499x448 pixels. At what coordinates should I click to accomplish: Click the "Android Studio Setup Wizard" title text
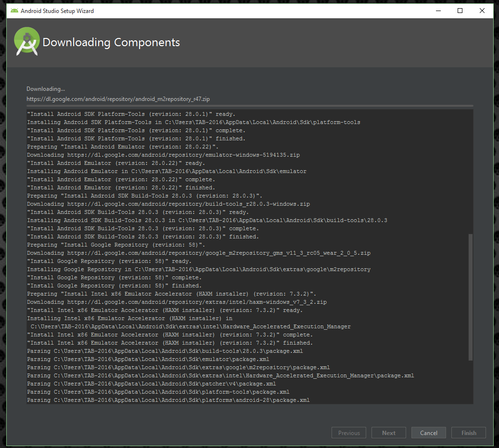pyautogui.click(x=57, y=11)
